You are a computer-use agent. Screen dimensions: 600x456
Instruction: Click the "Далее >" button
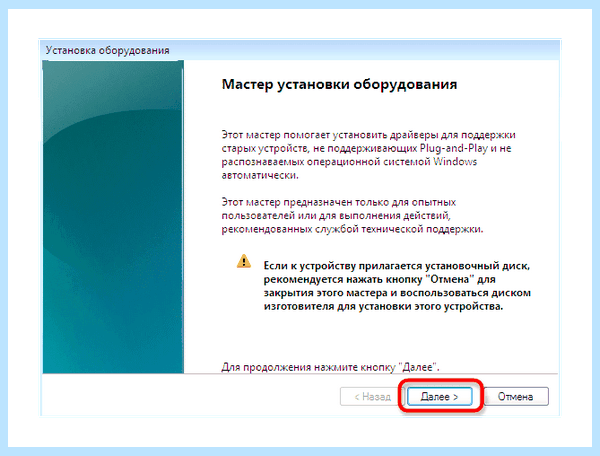tap(439, 397)
